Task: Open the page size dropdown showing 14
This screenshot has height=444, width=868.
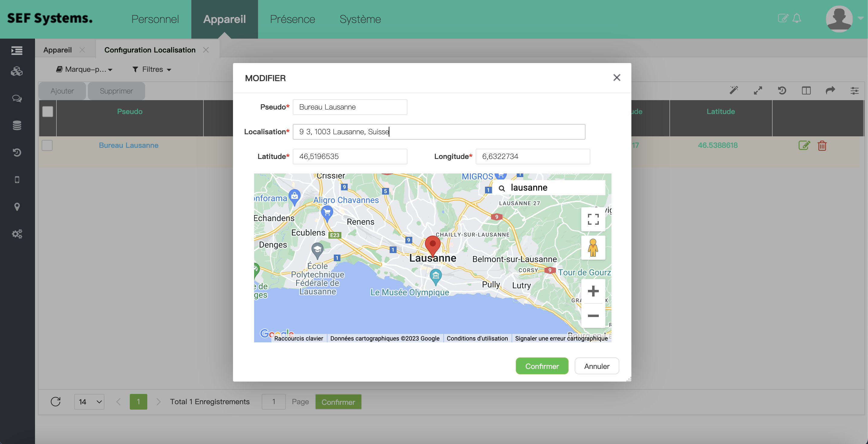Action: coord(89,401)
